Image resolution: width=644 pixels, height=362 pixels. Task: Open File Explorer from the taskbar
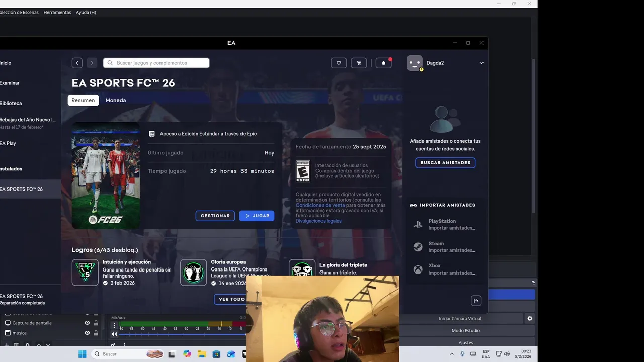pos(202,354)
